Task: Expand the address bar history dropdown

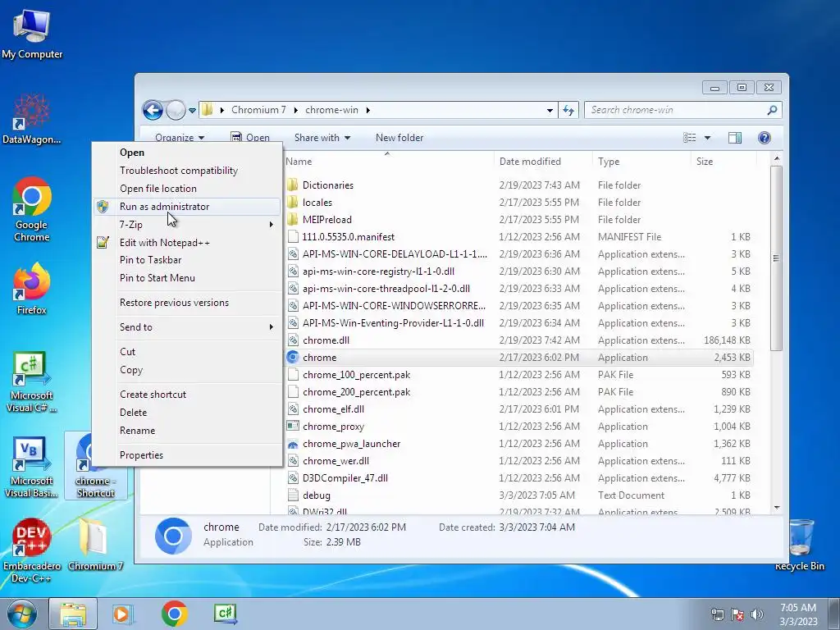Action: point(550,111)
